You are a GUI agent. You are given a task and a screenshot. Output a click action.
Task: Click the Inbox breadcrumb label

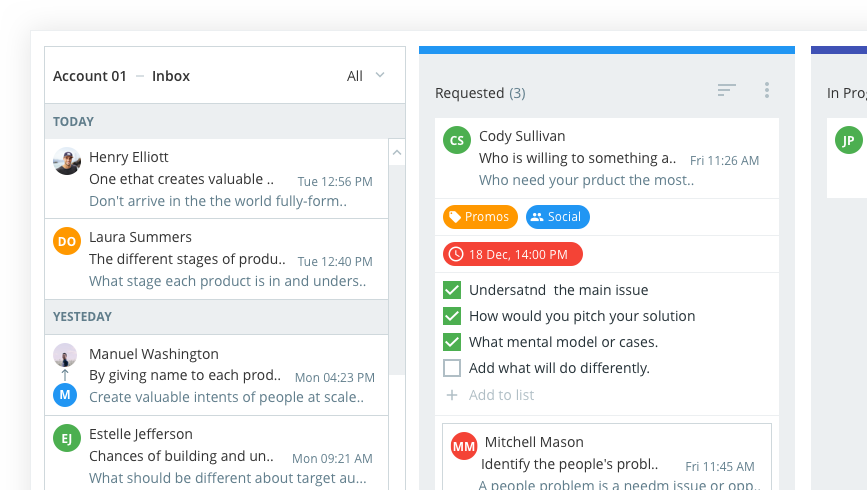click(171, 76)
